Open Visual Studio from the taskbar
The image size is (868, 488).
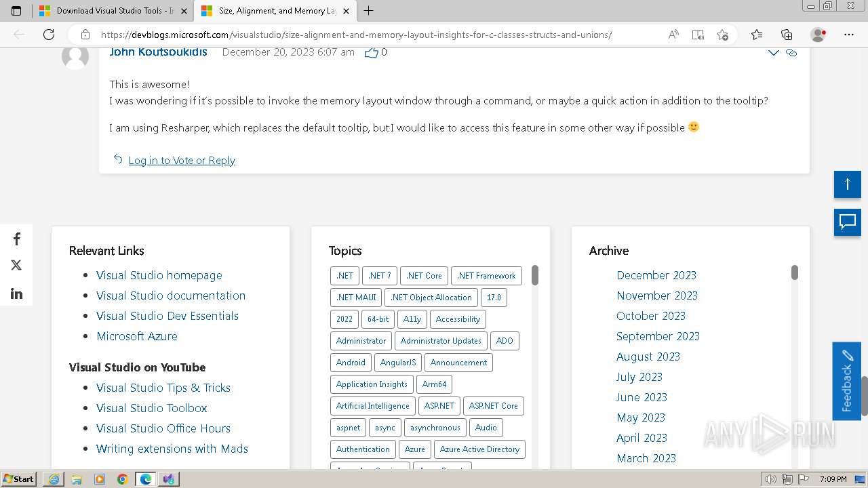click(169, 479)
